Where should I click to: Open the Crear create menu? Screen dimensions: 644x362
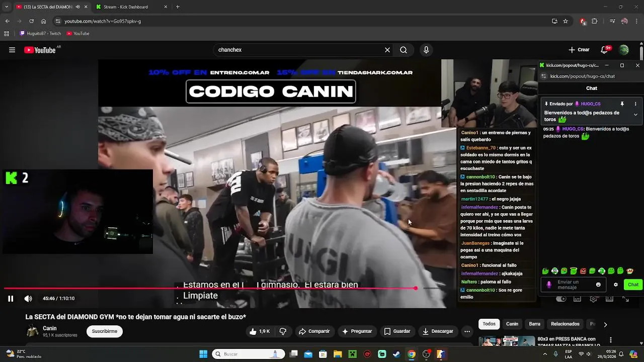(x=579, y=50)
